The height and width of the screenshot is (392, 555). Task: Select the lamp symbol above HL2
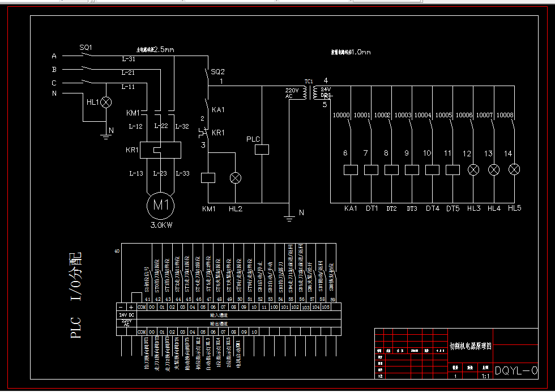click(236, 178)
